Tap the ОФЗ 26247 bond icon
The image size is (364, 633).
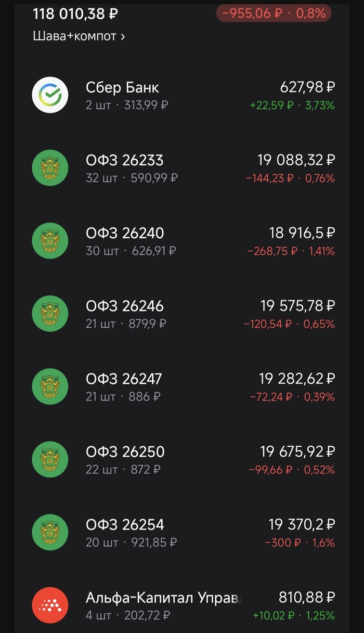tap(50, 386)
